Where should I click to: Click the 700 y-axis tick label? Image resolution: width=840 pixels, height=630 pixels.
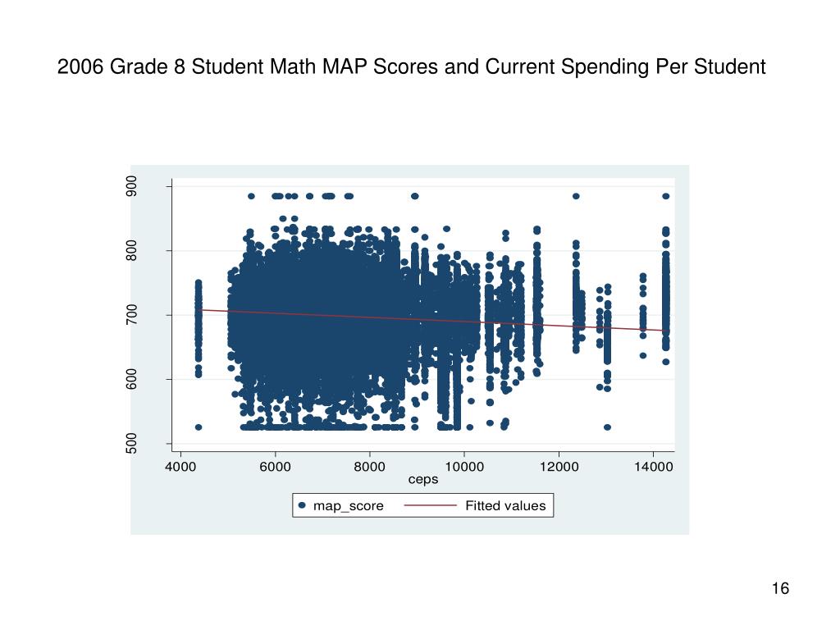131,315
